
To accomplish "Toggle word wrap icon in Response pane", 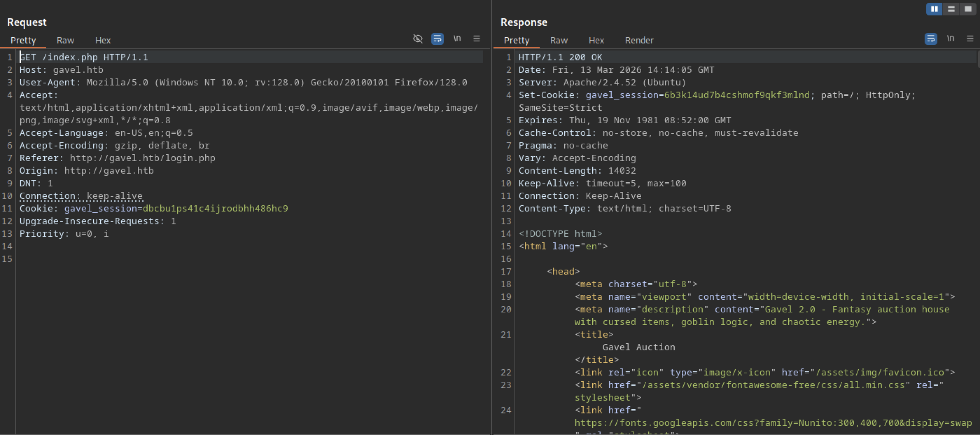I will pos(931,39).
